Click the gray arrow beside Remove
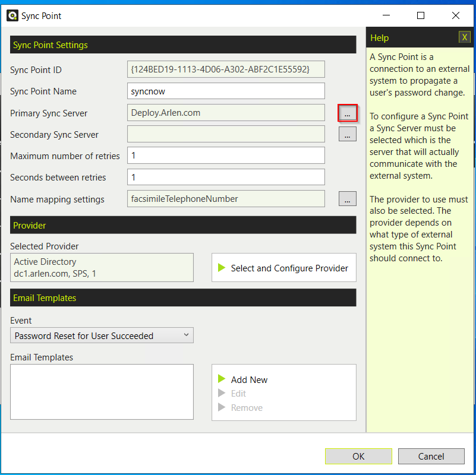This screenshot has height=475, width=476. (222, 407)
